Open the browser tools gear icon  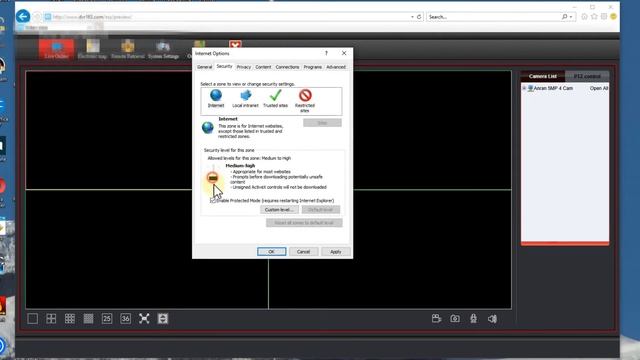coord(604,17)
